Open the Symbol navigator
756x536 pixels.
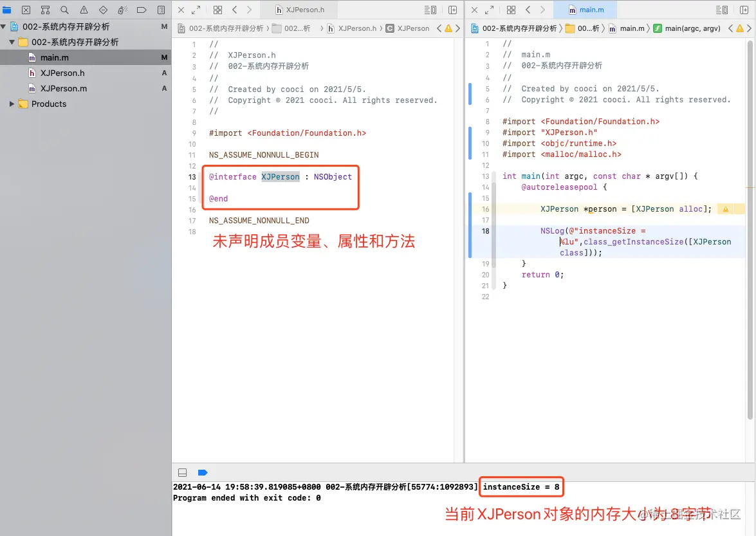[45, 10]
